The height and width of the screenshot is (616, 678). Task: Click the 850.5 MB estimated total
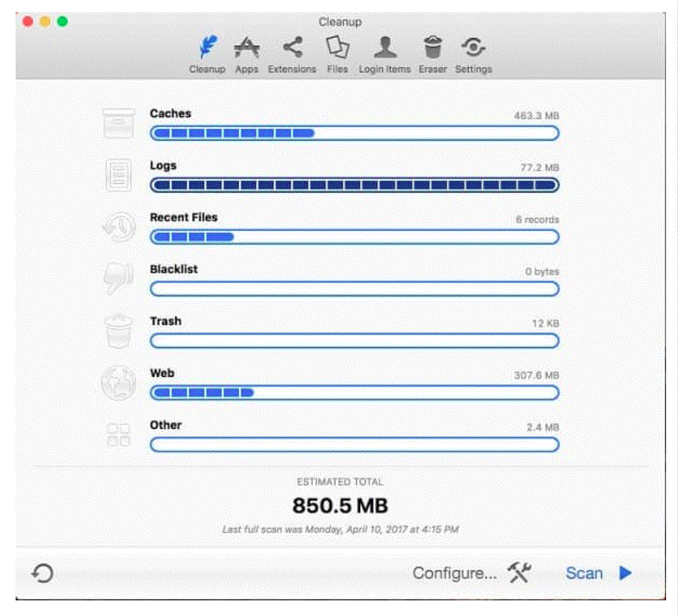point(340,505)
